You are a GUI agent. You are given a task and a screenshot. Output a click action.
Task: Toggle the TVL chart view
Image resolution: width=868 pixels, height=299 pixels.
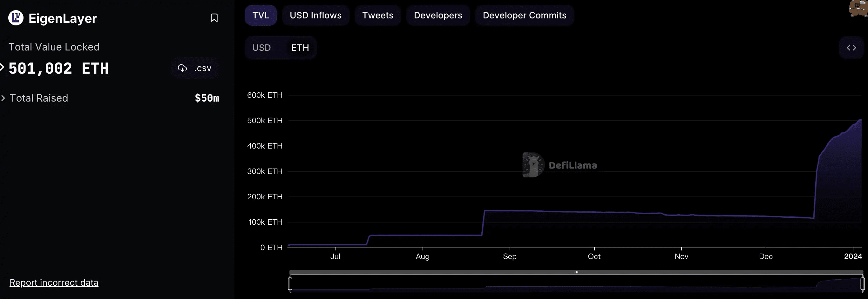click(261, 15)
